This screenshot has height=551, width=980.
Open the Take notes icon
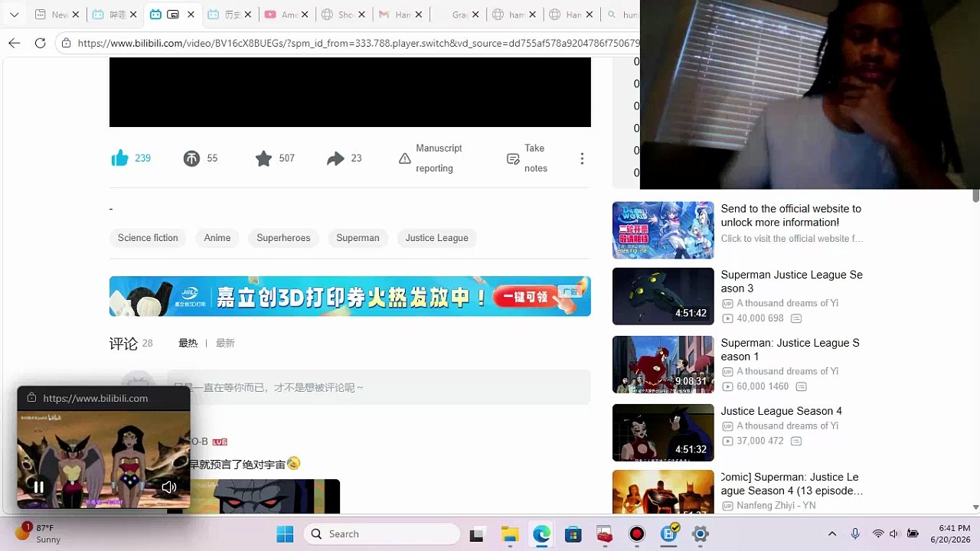(x=513, y=158)
